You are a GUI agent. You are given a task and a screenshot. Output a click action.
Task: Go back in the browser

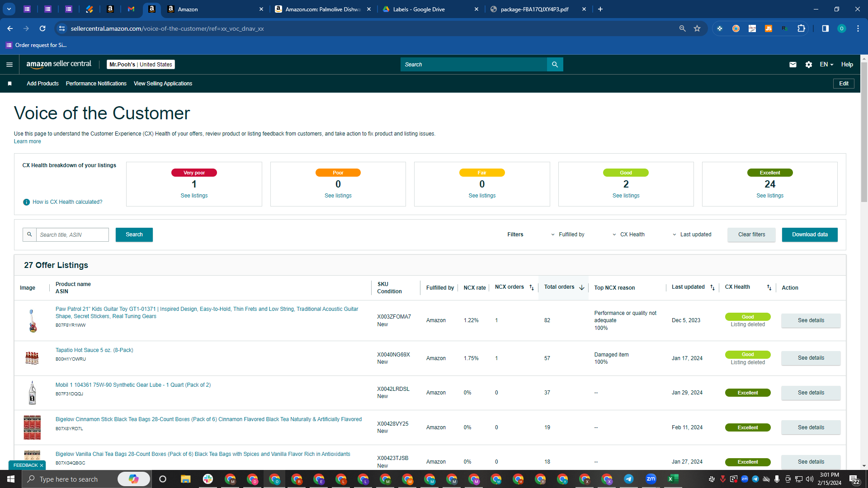[x=10, y=28]
